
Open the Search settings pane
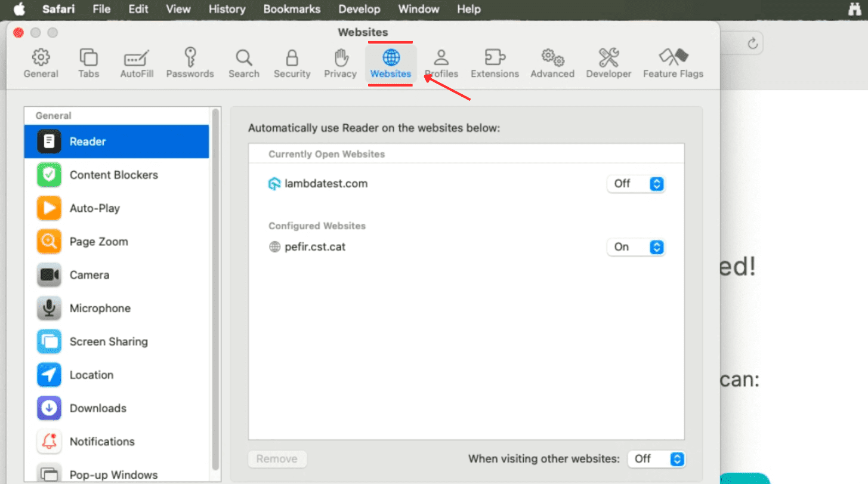pos(243,64)
